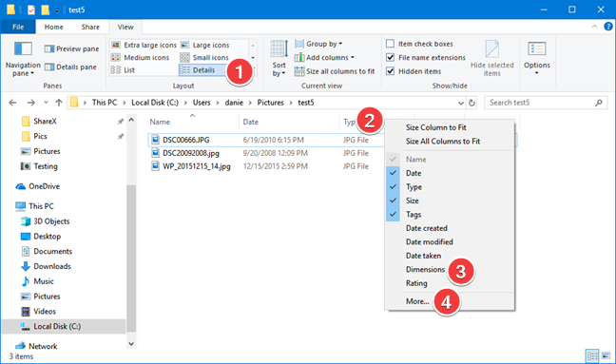Screen dimensions: 616x364
Task: Enable Item check boxes
Action: [x=390, y=44]
